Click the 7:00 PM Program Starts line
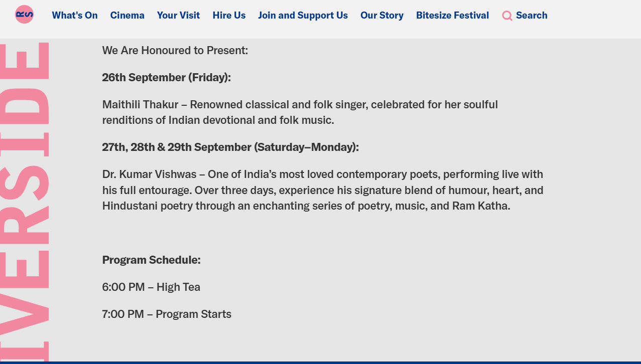The image size is (641, 364). coord(167,314)
